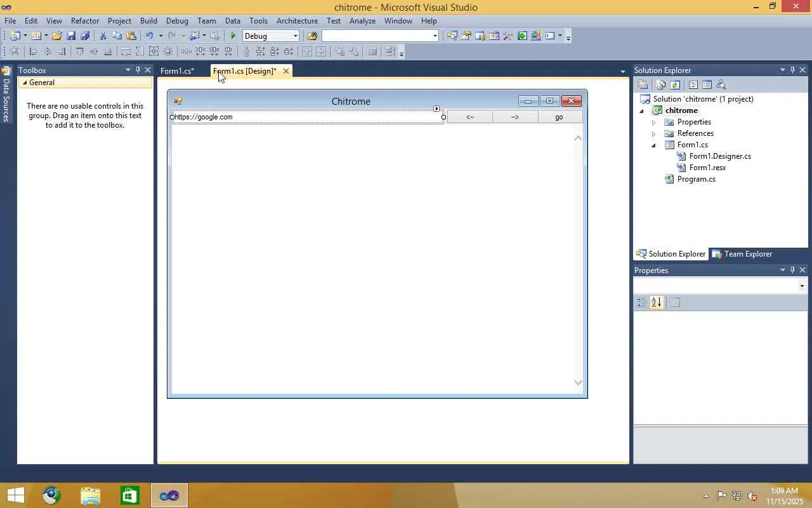Expand the References node
This screenshot has width=812, height=508.
coord(654,133)
